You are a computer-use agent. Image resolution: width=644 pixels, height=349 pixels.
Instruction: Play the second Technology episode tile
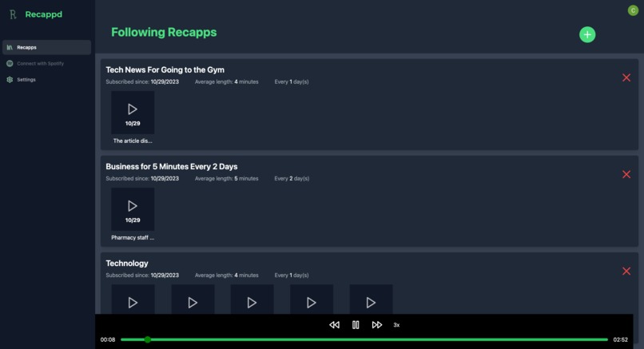(193, 299)
